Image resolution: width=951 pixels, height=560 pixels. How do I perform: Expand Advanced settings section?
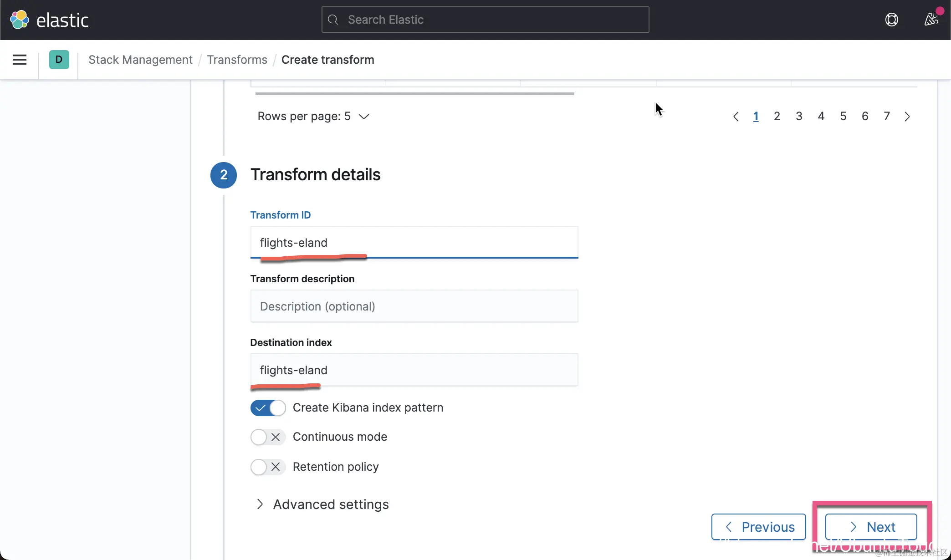pyautogui.click(x=322, y=504)
